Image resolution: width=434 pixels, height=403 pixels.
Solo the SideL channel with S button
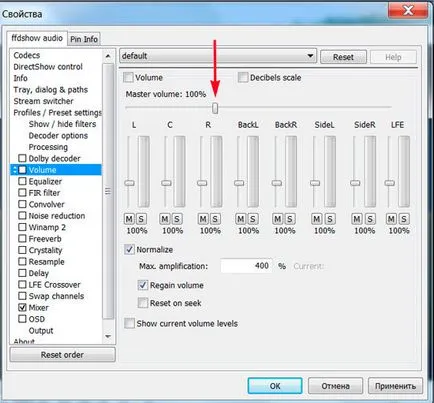pyautogui.click(x=330, y=219)
